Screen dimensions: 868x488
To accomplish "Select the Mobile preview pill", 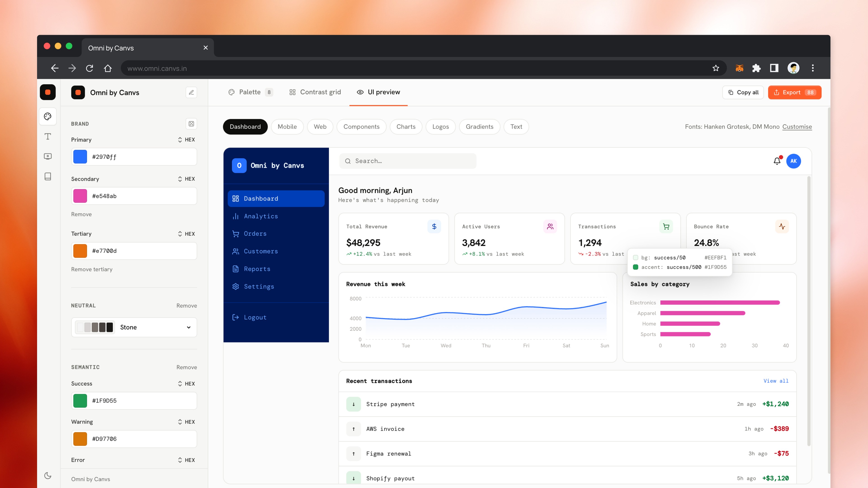I will point(287,127).
